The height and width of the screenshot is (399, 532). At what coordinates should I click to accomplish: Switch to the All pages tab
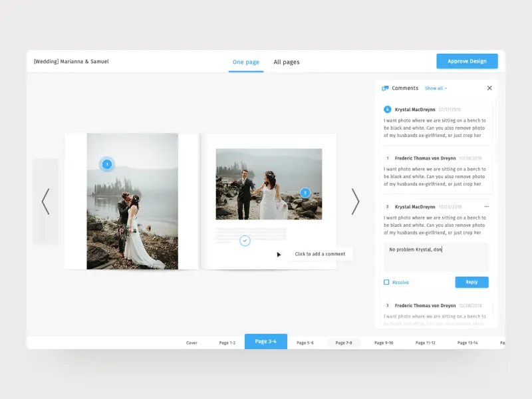pos(287,62)
